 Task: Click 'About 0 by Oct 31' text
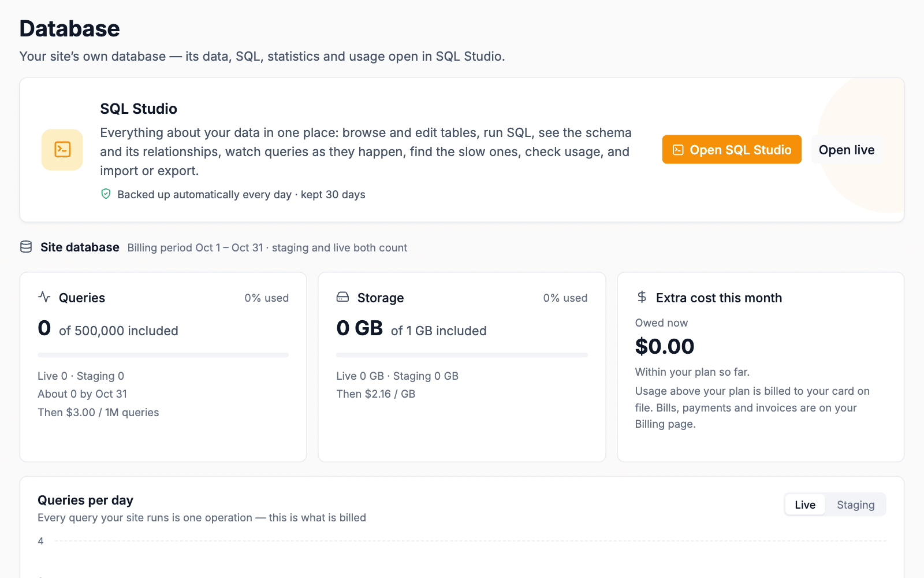point(82,394)
